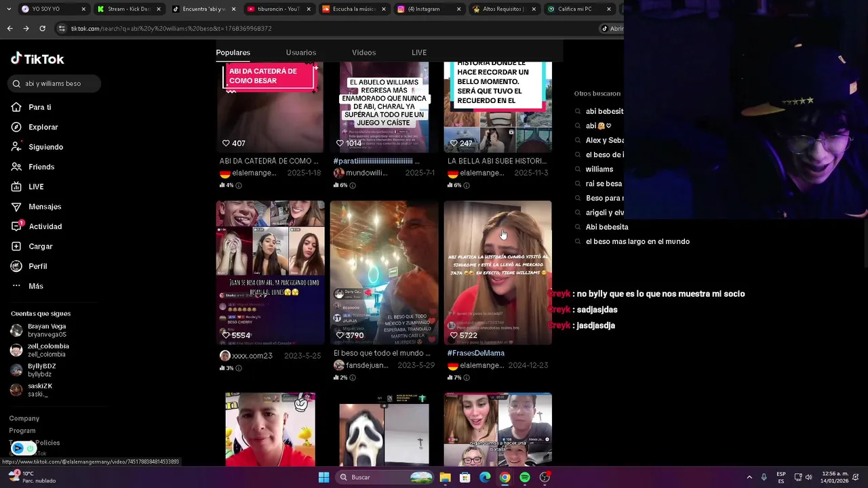Open volume control in system tray
The height and width of the screenshot is (488, 868).
click(x=809, y=477)
